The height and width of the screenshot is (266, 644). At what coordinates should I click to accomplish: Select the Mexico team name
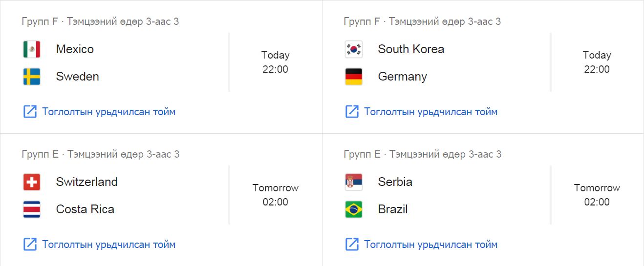click(75, 49)
